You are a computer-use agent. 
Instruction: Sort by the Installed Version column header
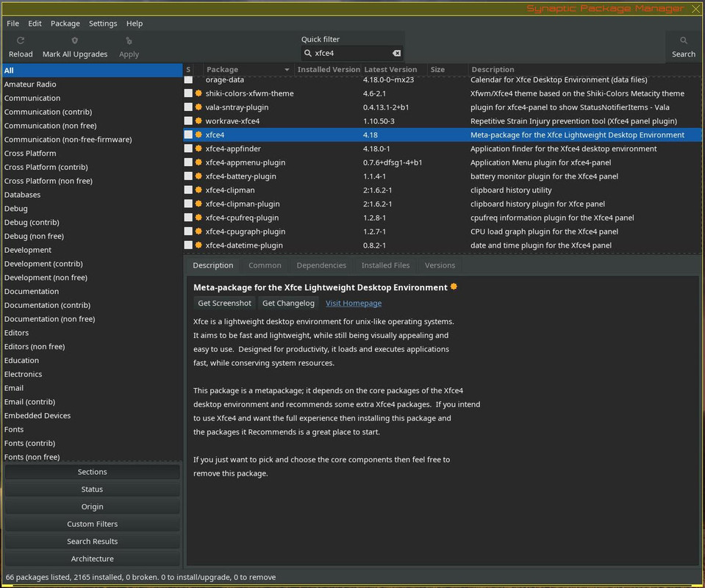coord(328,69)
